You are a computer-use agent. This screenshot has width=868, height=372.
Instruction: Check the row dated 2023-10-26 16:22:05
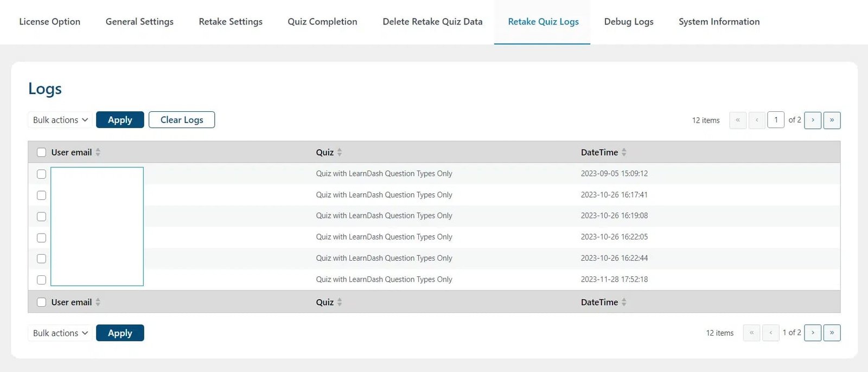41,238
